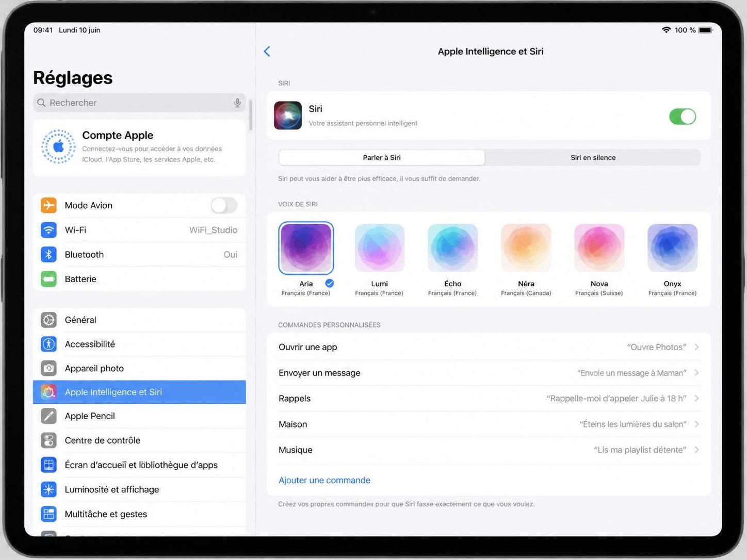Select the Aria voice thumbnail
The width and height of the screenshot is (747, 560).
306,248
